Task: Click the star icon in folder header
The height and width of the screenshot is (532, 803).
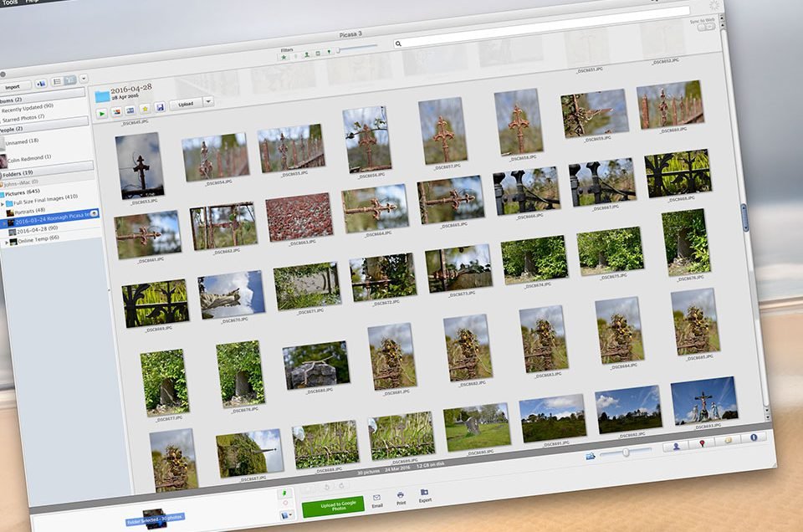Action: (145, 109)
